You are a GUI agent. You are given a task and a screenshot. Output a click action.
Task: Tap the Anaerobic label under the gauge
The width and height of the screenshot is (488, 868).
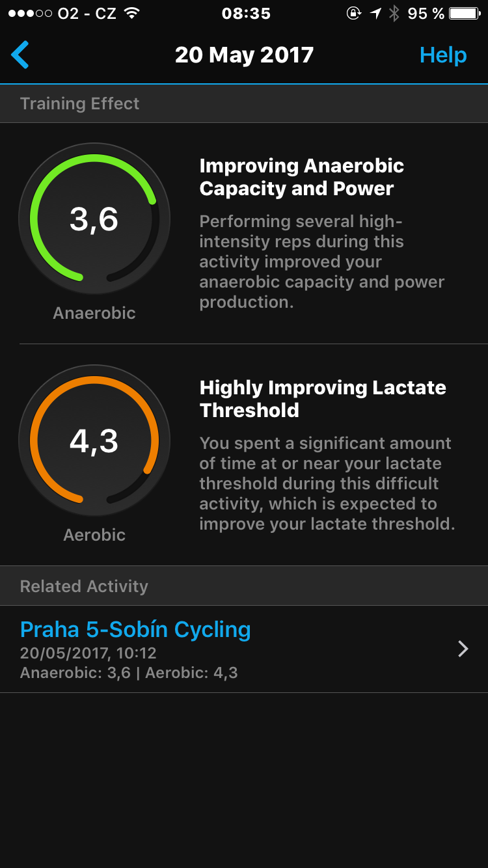coord(94,313)
